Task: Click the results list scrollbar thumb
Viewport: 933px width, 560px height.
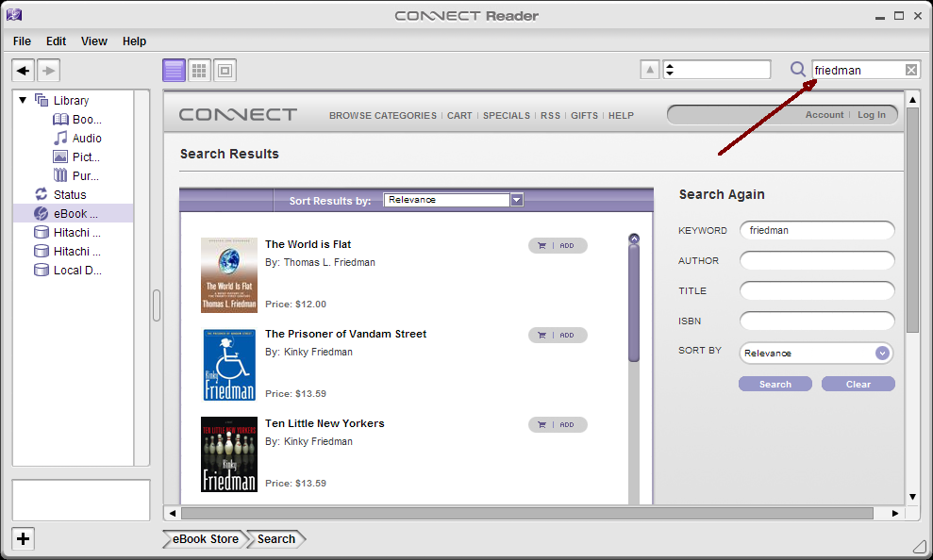Action: (634, 303)
